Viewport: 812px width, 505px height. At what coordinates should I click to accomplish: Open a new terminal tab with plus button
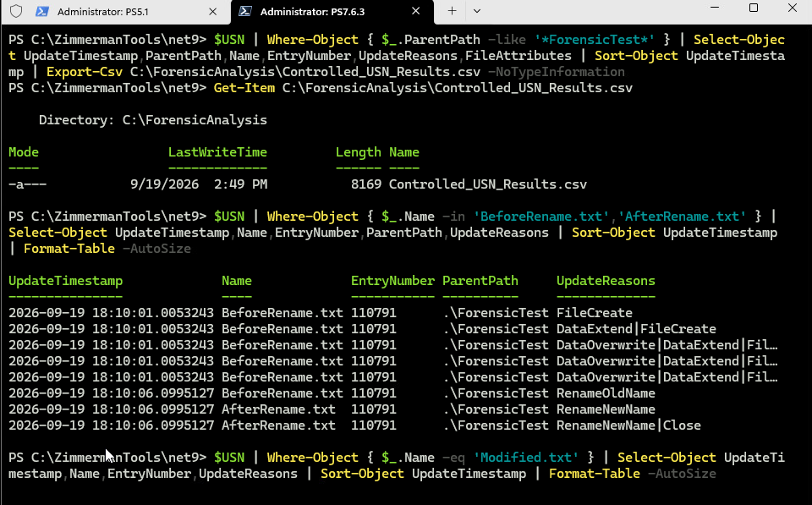coord(452,11)
